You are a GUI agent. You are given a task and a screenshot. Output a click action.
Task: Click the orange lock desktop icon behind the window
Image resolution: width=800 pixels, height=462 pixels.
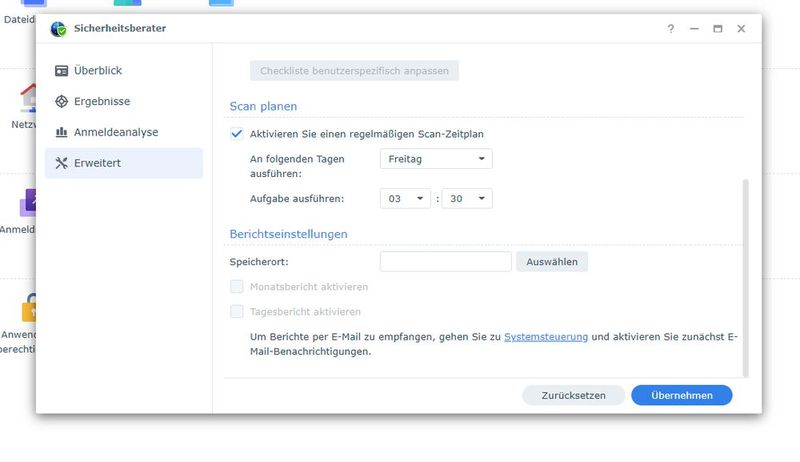click(29, 308)
